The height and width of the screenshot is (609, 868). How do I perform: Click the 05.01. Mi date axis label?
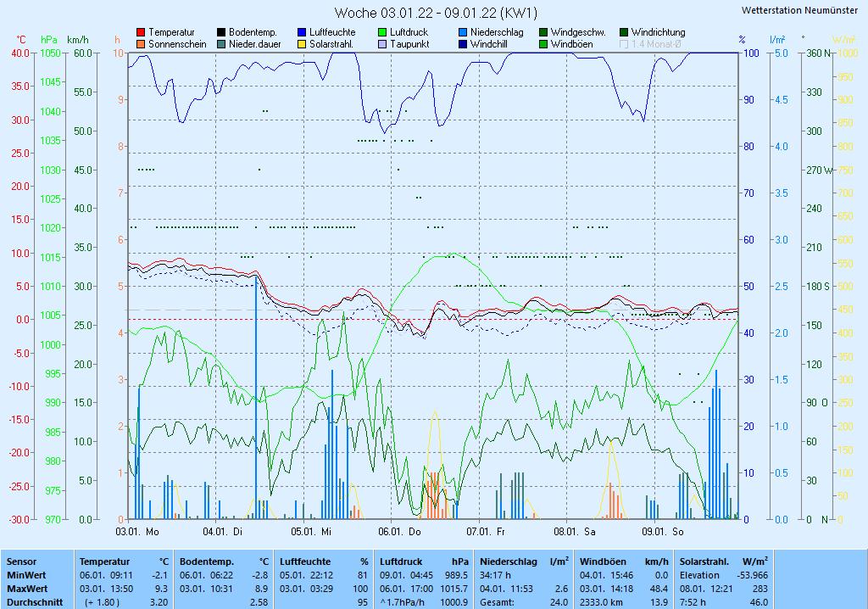tap(311, 532)
